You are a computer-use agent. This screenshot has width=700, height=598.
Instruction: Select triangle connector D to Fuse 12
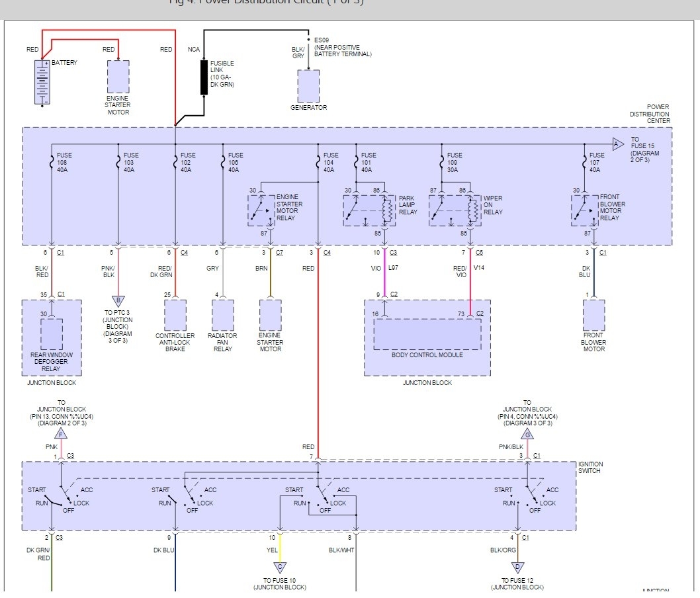(518, 567)
